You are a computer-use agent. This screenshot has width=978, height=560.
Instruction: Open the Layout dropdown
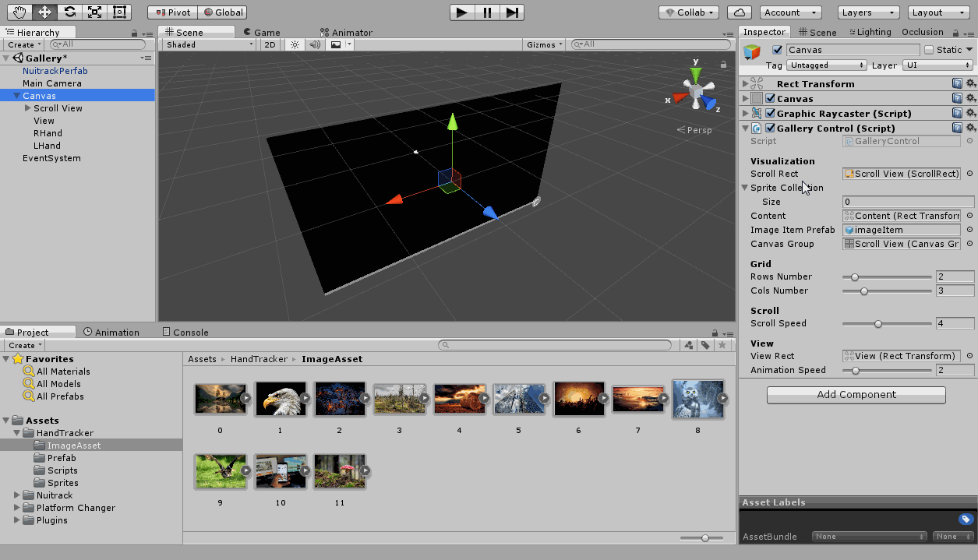(937, 12)
